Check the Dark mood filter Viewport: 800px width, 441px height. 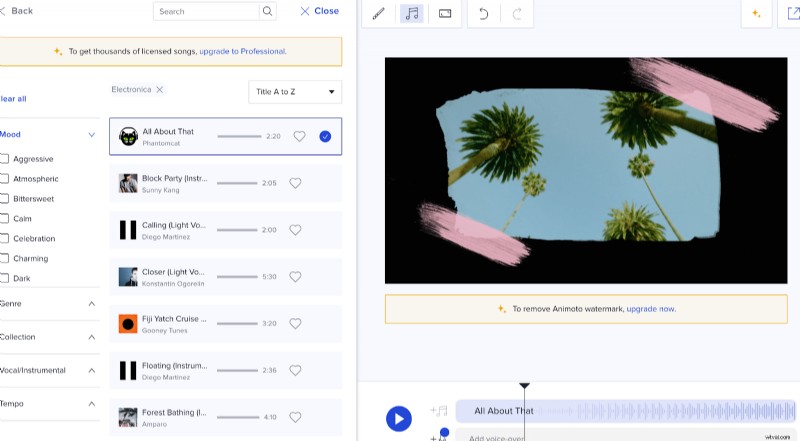coord(4,278)
